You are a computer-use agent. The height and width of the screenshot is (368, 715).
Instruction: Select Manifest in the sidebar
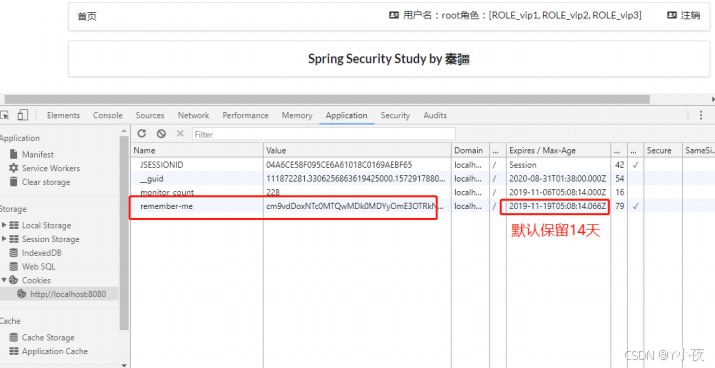[x=38, y=154]
